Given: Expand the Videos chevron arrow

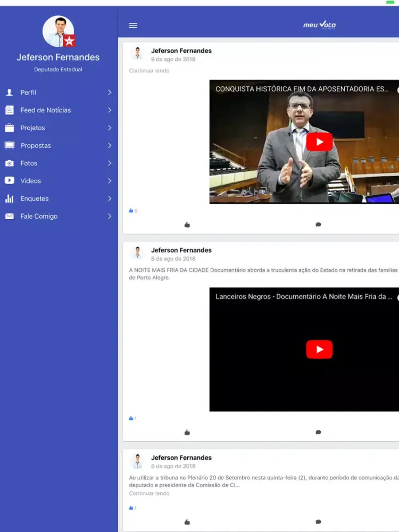Looking at the screenshot, I should point(110,181).
